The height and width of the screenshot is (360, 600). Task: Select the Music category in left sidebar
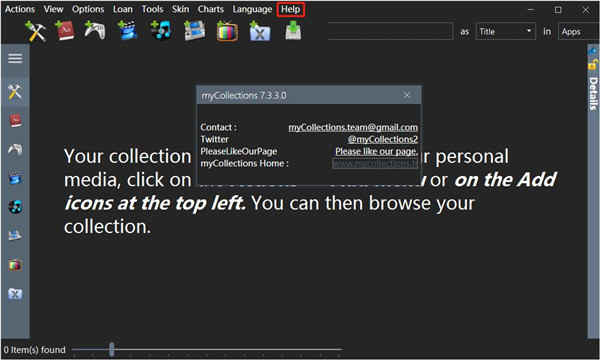pos(15,207)
